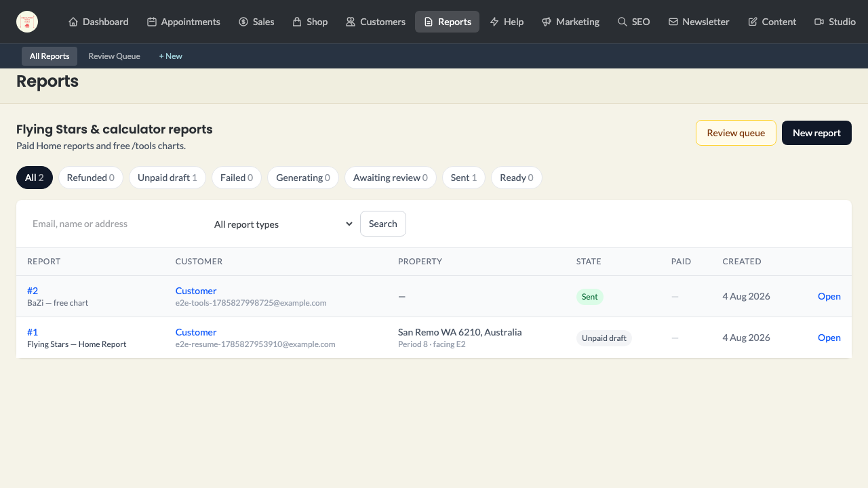Open Customer link for BaZi report
868x488 pixels.
click(x=196, y=291)
